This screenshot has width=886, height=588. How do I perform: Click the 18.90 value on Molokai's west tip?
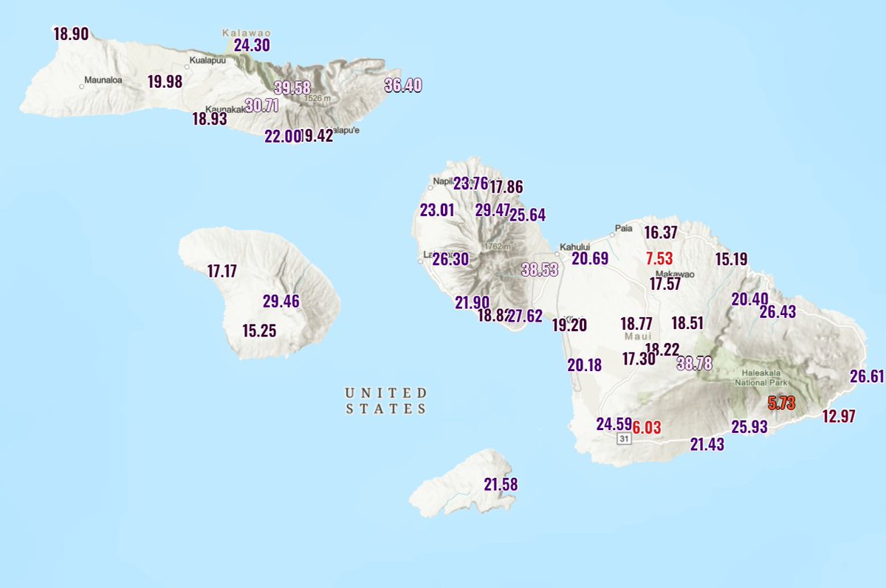[x=72, y=34]
